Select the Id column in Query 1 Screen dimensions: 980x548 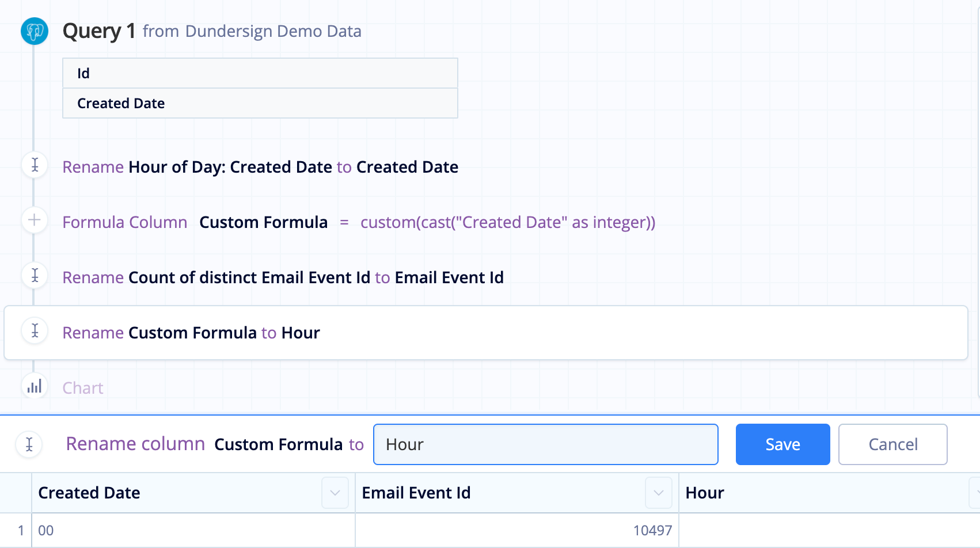(260, 73)
